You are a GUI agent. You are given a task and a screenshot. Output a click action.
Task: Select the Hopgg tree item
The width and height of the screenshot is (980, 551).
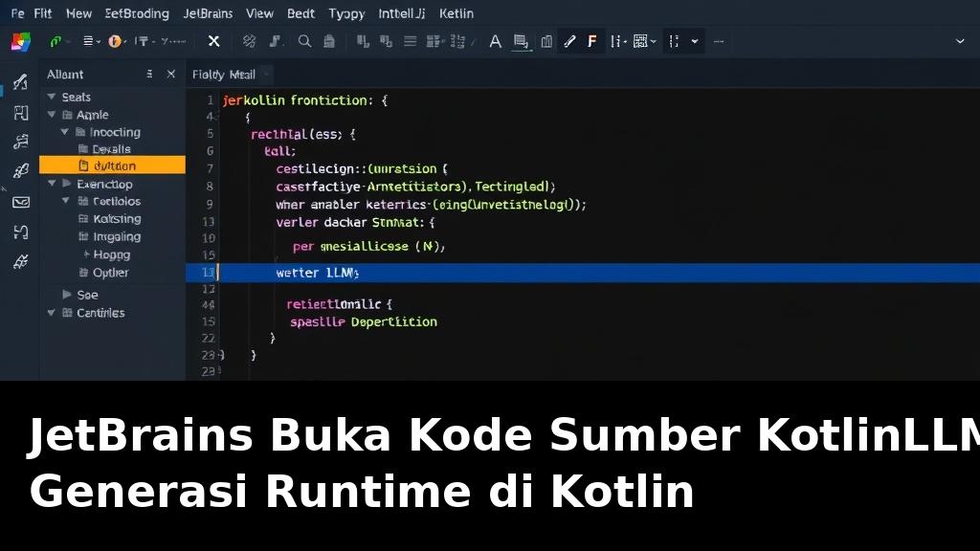pos(107,254)
